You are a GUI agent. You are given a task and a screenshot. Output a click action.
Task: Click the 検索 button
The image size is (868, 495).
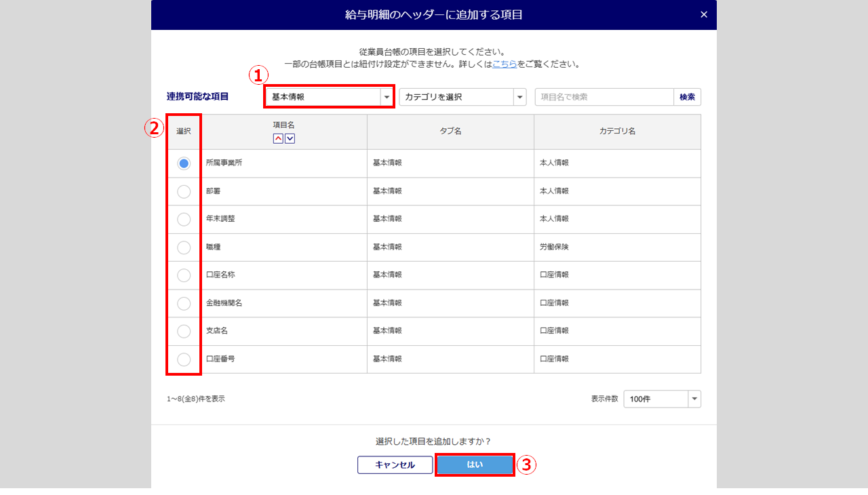687,97
